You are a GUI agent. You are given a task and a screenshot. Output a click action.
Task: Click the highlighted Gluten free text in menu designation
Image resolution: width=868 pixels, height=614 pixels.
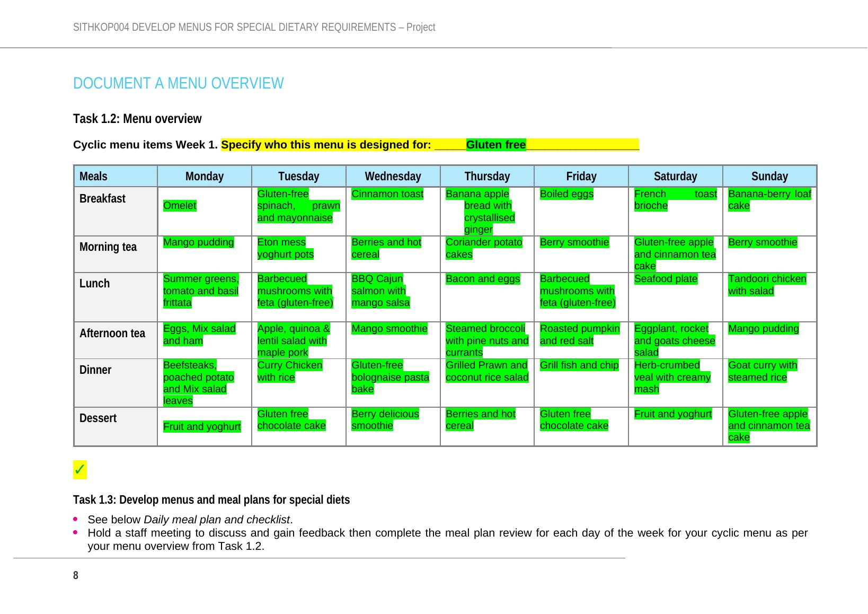coord(495,145)
